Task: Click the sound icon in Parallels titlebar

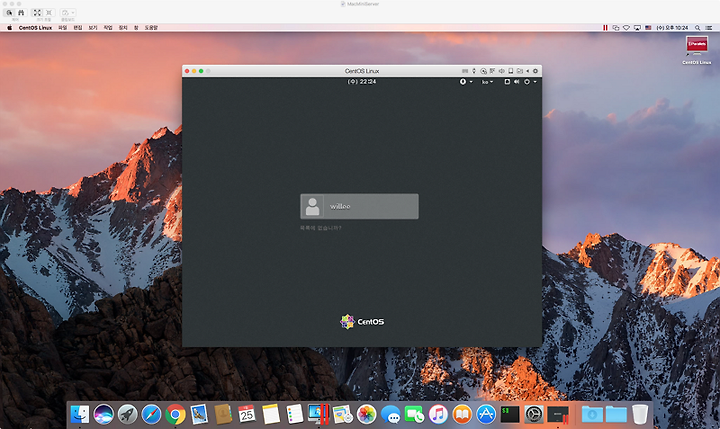Action: pos(501,71)
